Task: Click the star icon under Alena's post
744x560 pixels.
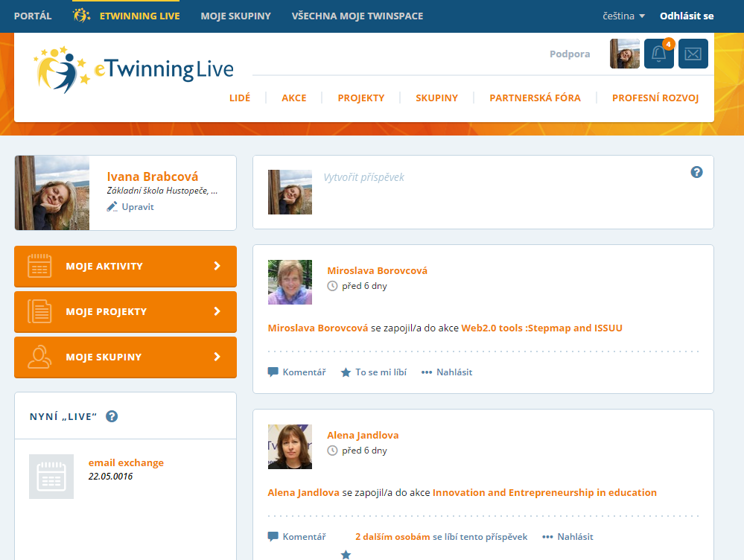Action: point(346,554)
